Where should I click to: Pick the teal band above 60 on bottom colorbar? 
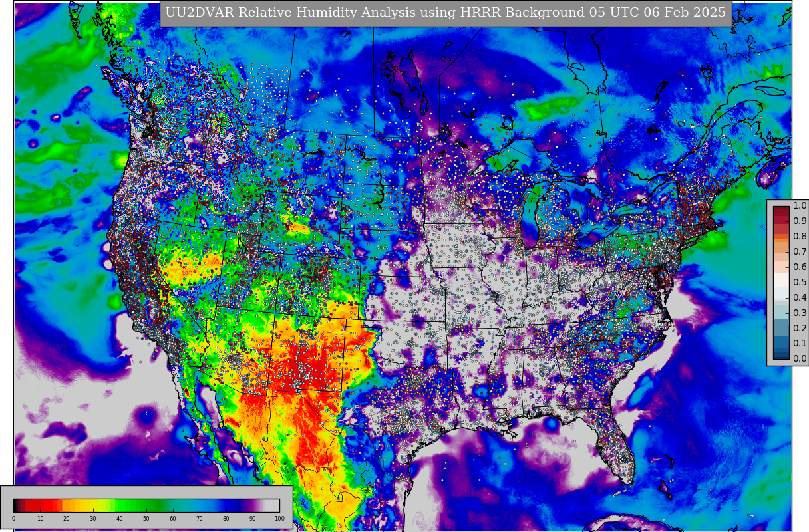(x=173, y=505)
